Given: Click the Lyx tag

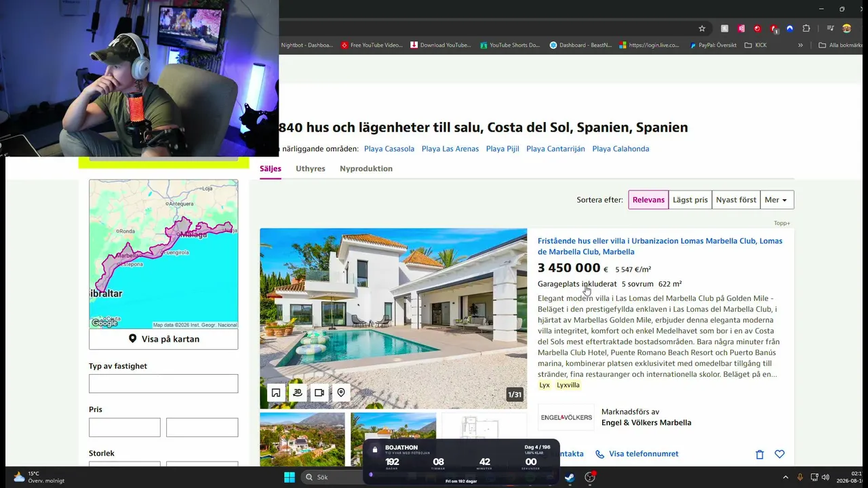Looking at the screenshot, I should pos(545,385).
